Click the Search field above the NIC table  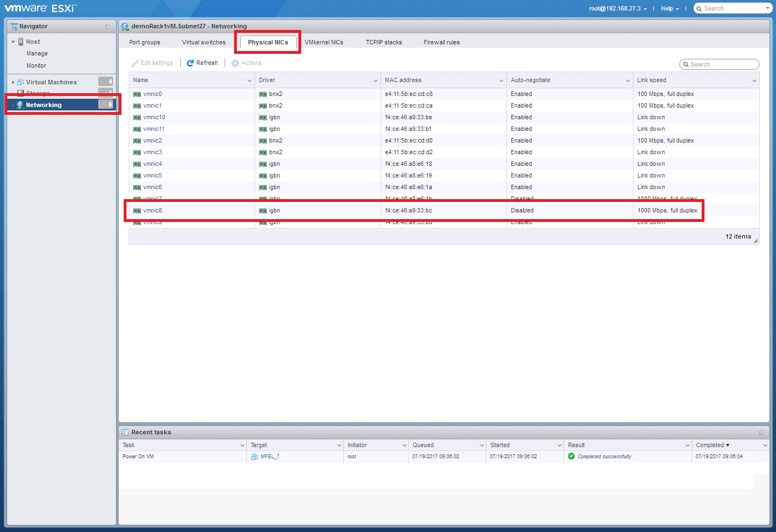click(719, 64)
